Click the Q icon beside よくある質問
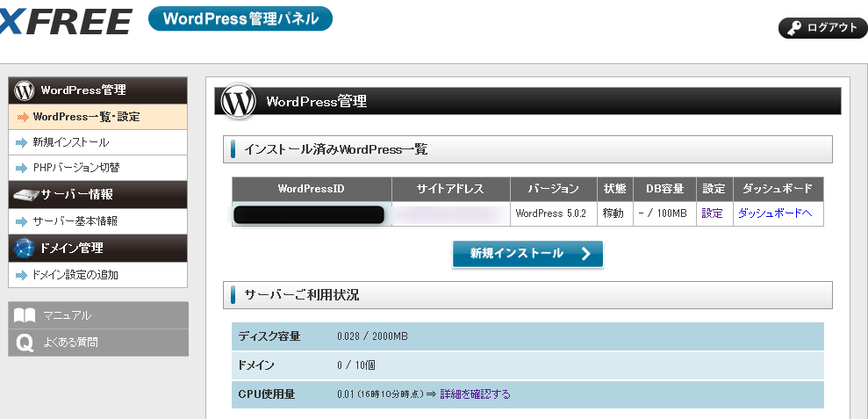Screen dimensions: 868x419 [25, 343]
